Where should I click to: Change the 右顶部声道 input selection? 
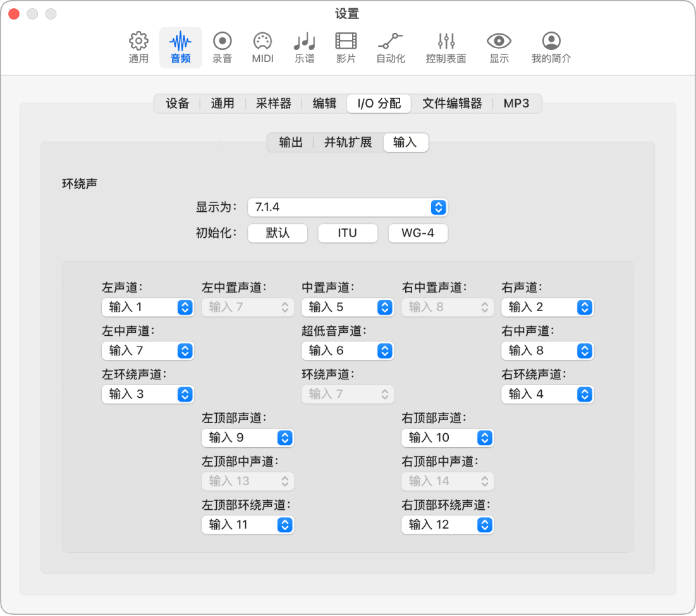447,438
